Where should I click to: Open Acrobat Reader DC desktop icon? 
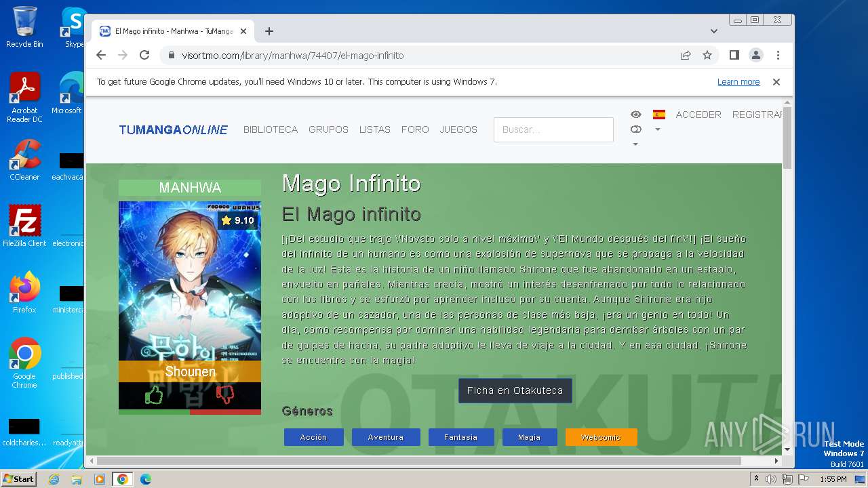24,98
